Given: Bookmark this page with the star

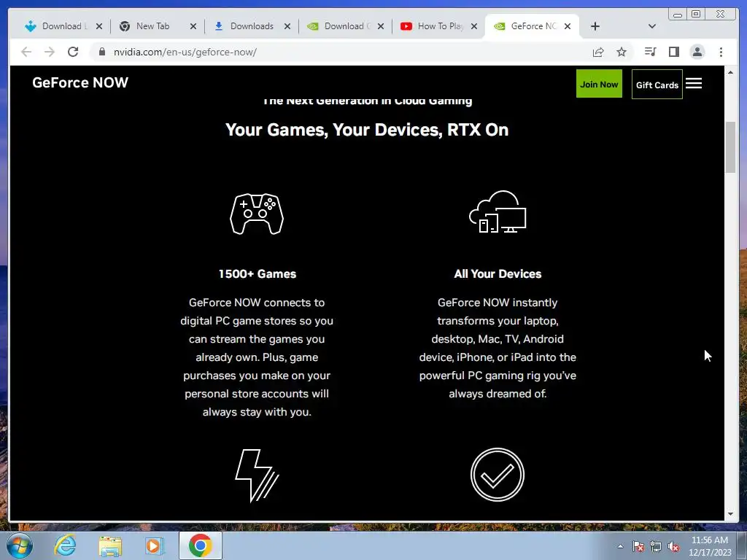Looking at the screenshot, I should [622, 52].
